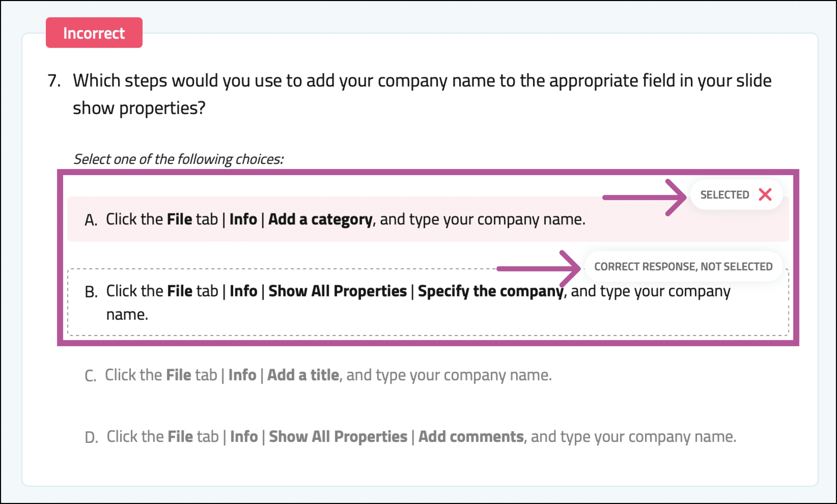Click the red X icon beside SELECTED
Image resolution: width=837 pixels, height=504 pixels.
(765, 194)
